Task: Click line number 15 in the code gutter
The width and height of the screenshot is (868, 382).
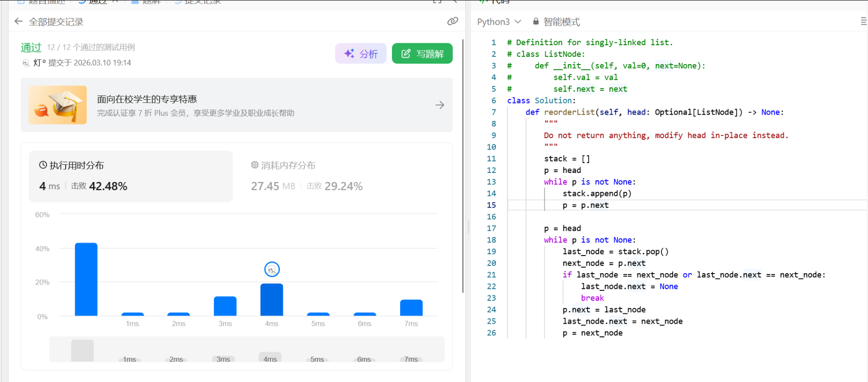Action: pos(491,205)
